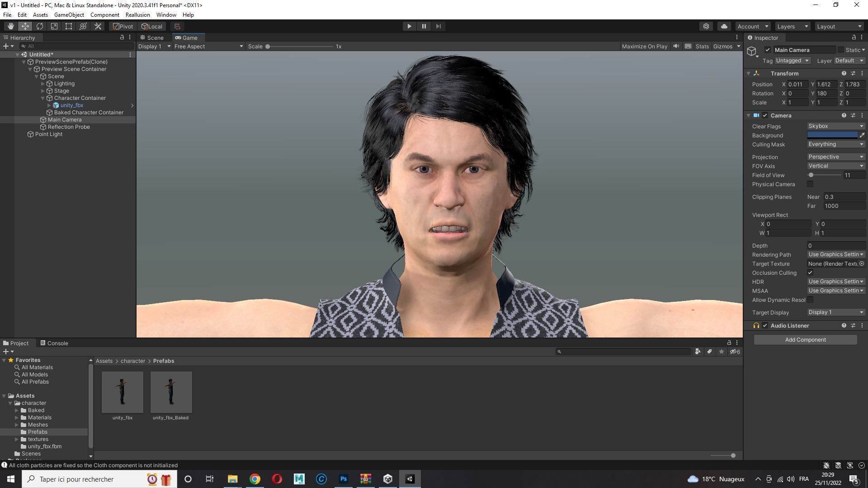Select the Transform tool
868x488 pixels.
point(83,26)
